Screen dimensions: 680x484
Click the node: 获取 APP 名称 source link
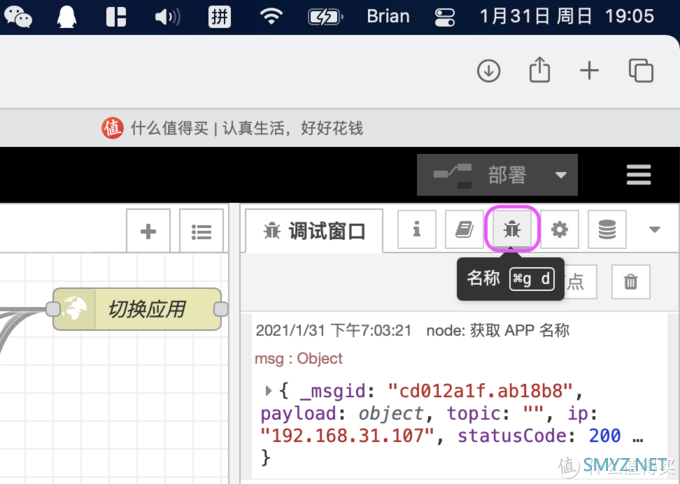498,331
